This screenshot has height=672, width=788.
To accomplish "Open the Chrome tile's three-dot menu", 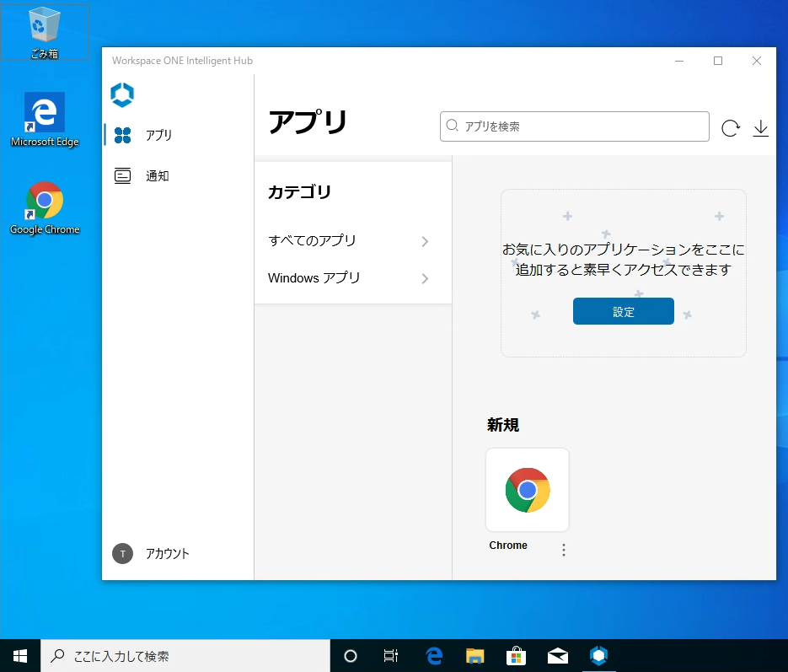I will (563, 550).
